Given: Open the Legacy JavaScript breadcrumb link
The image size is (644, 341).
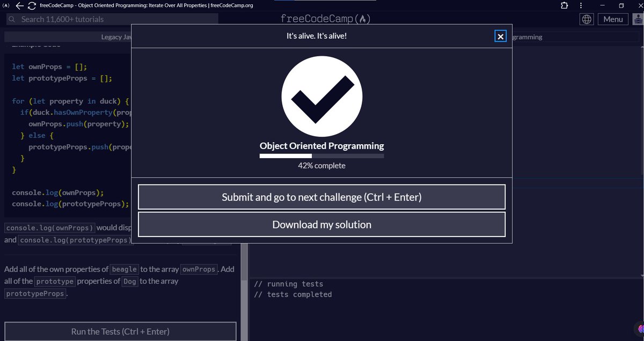Looking at the screenshot, I should pyautogui.click(x=116, y=37).
